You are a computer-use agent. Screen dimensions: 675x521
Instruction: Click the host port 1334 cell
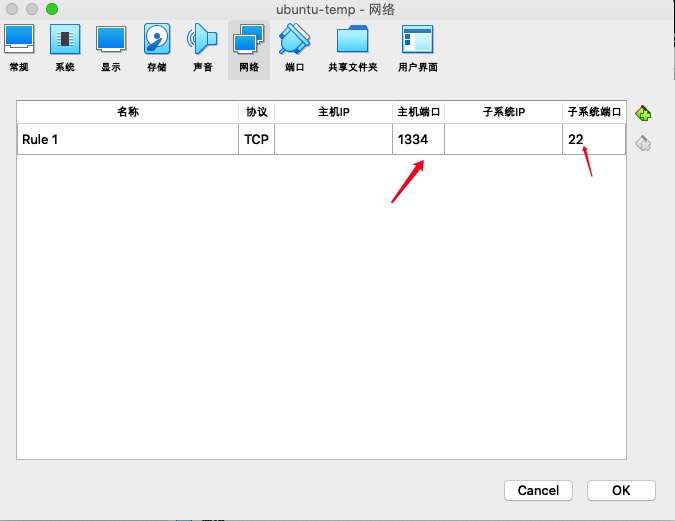pos(418,139)
